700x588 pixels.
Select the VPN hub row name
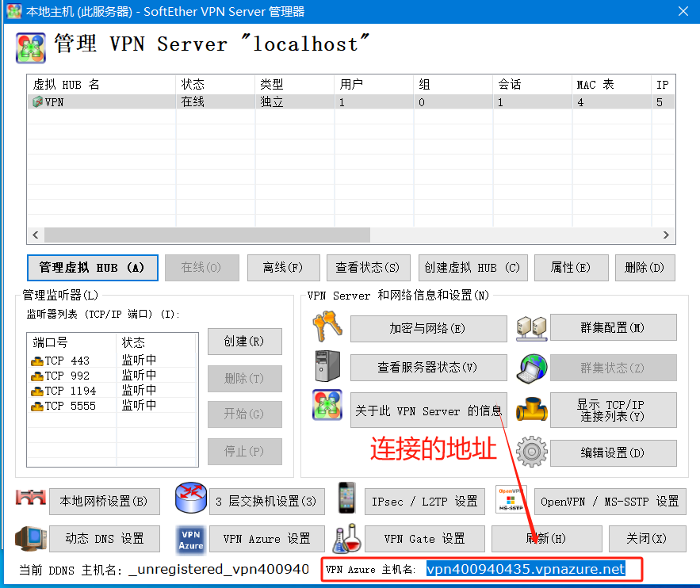coord(54,102)
